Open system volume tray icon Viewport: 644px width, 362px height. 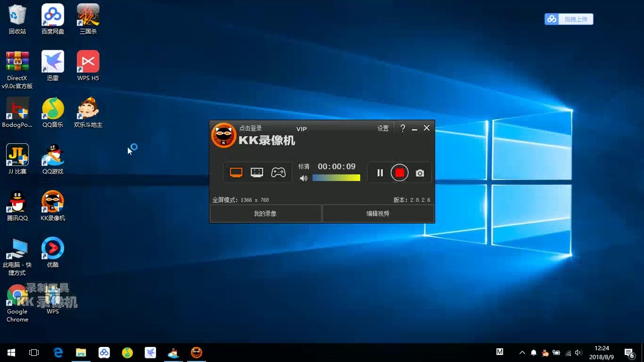pyautogui.click(x=579, y=353)
